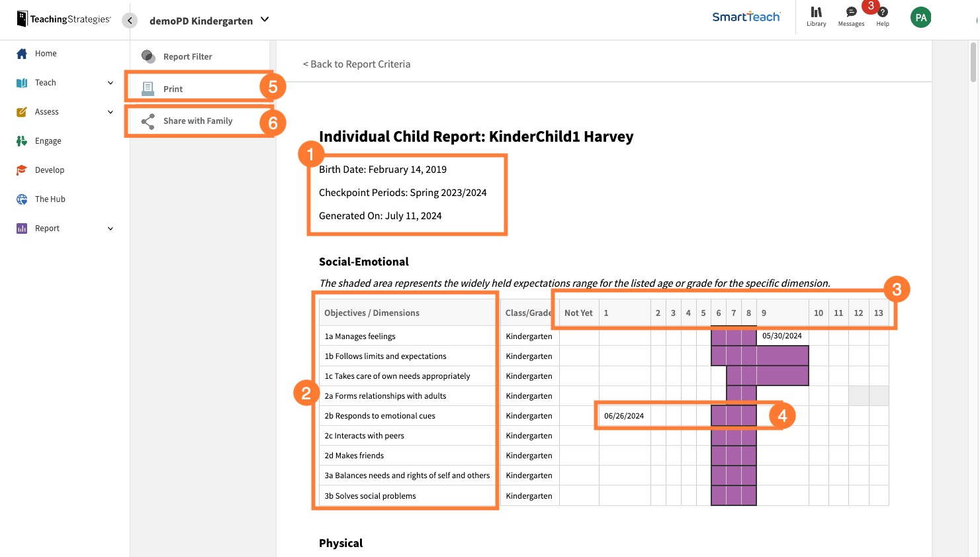Image resolution: width=980 pixels, height=557 pixels.
Task: Select the Share with Family icon
Action: pos(147,121)
